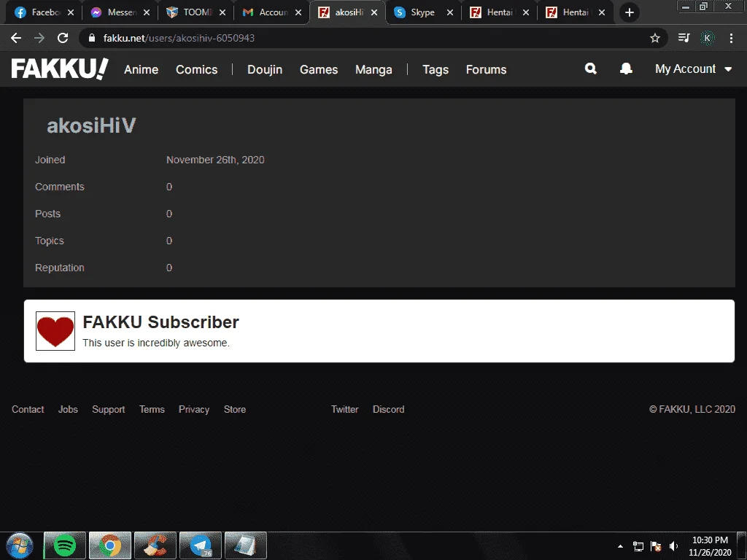747x560 pixels.
Task: Open the Windows Start menu
Action: pyautogui.click(x=20, y=545)
